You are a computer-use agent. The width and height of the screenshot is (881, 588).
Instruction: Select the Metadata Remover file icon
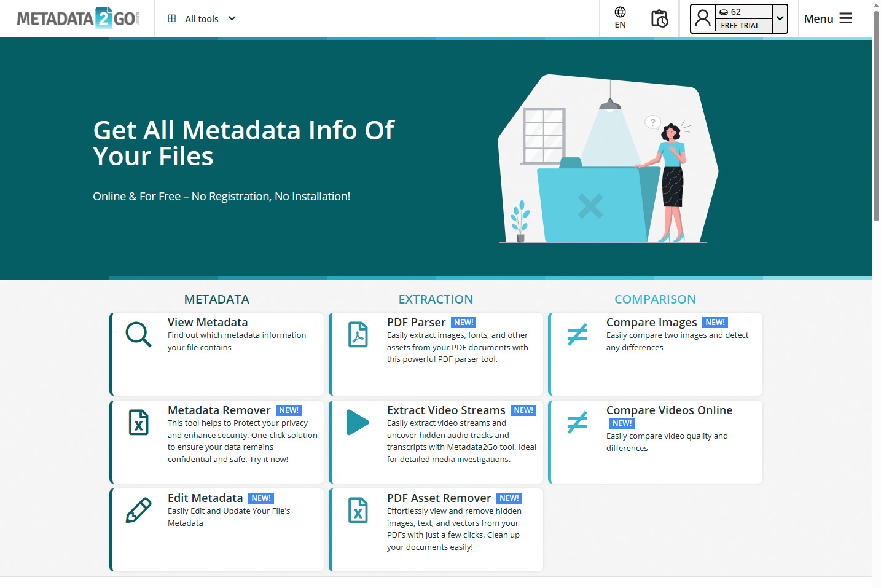pos(138,422)
